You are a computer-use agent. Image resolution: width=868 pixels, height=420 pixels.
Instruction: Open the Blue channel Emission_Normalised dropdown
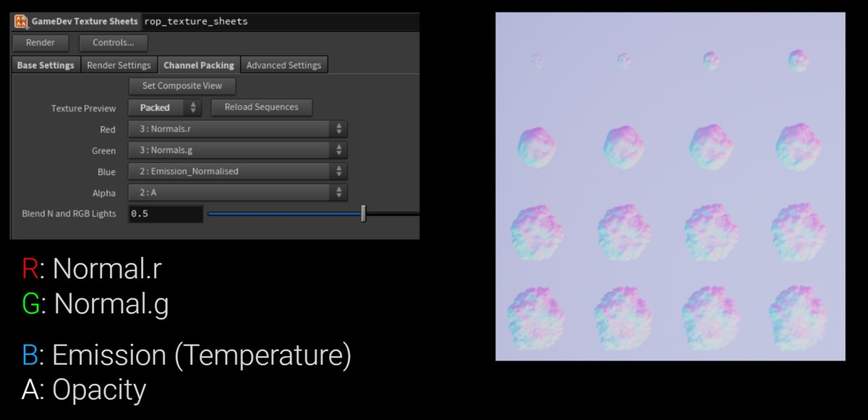click(238, 172)
